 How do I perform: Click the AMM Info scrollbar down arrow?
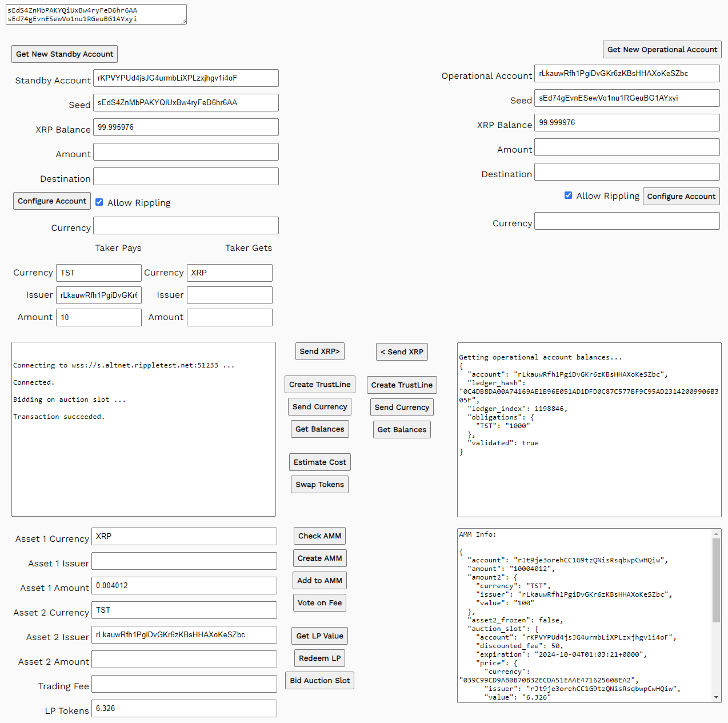click(716, 697)
